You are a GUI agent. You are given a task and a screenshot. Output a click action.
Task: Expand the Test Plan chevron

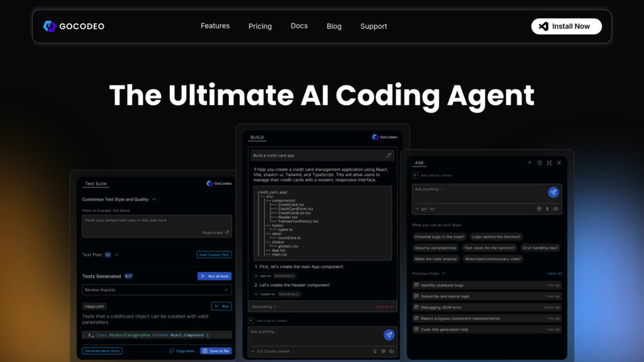(116, 255)
